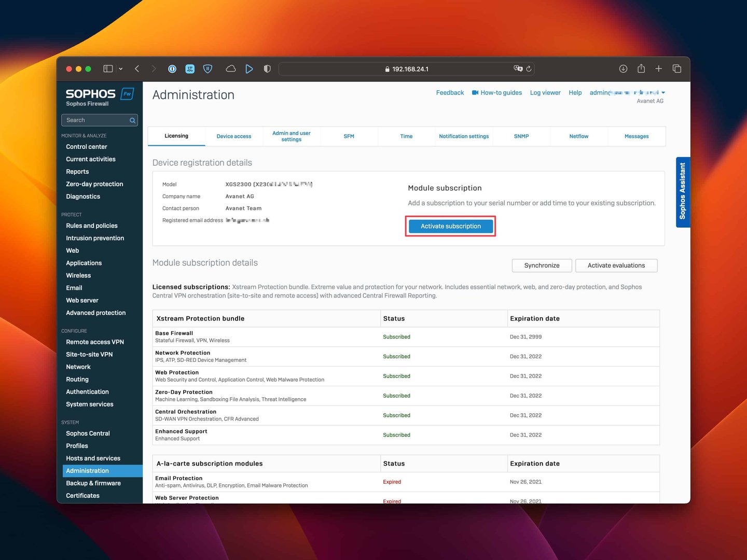Go back with the back arrow

(x=137, y=68)
